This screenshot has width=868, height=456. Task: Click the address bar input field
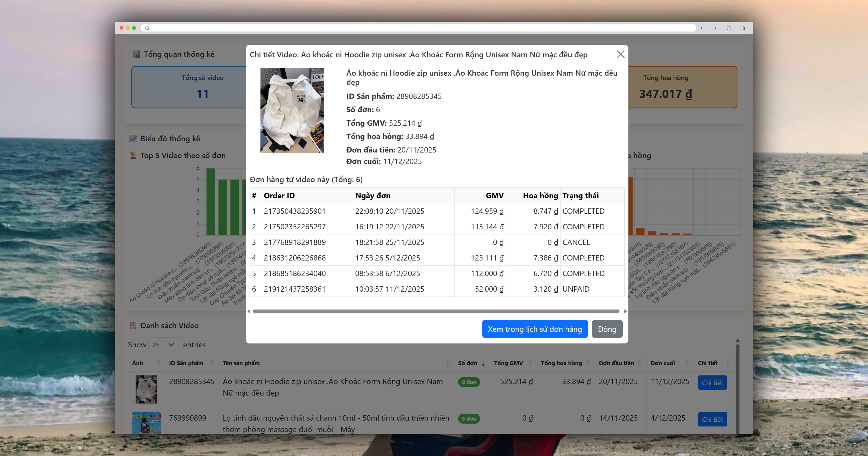[x=421, y=28]
